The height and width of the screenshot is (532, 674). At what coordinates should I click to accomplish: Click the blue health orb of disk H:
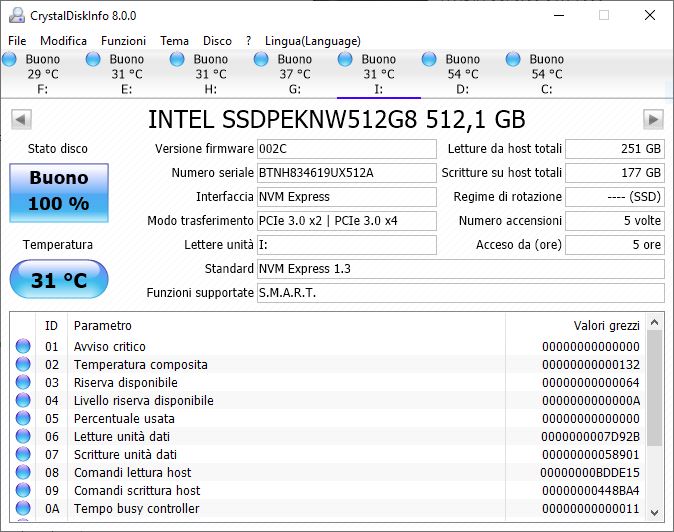coord(177,59)
